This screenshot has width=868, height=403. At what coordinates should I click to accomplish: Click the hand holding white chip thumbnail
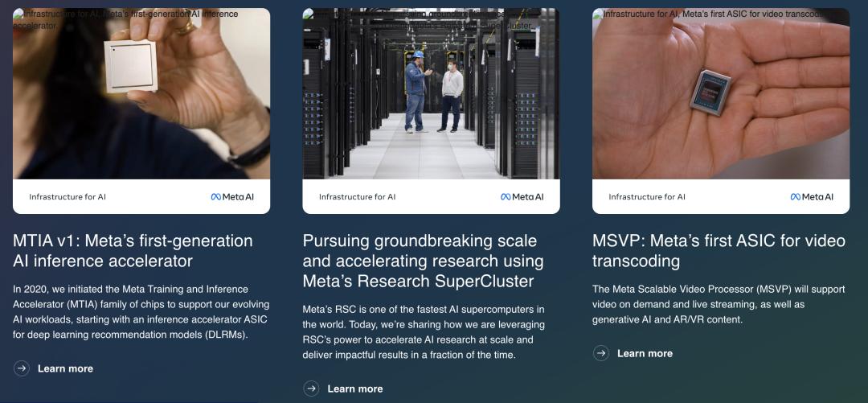(x=141, y=93)
